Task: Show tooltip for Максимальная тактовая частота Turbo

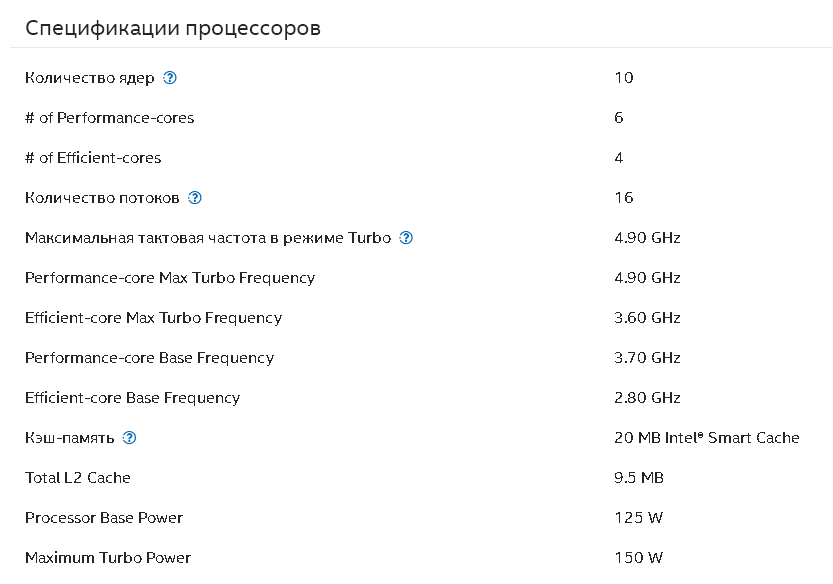Action: tap(406, 238)
